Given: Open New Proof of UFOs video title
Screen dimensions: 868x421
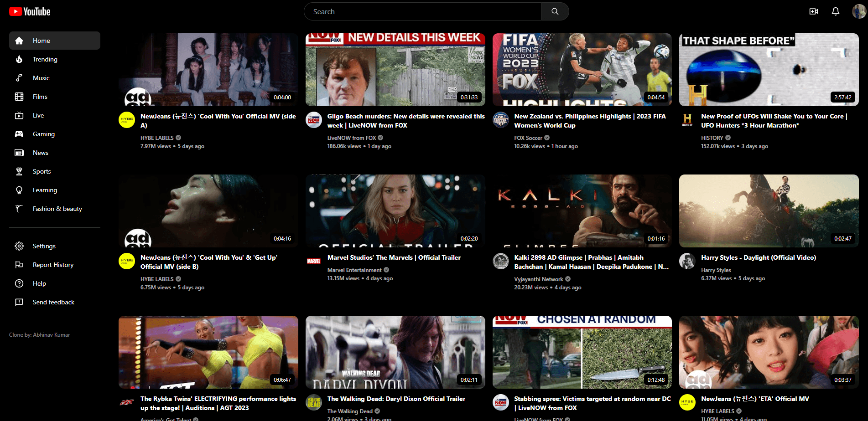Looking at the screenshot, I should tap(774, 121).
